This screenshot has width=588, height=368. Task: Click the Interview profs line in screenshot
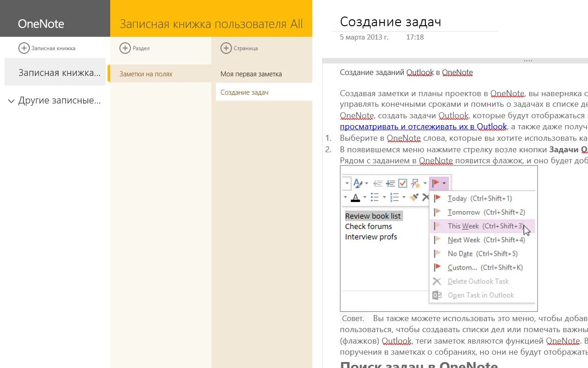pos(371,237)
